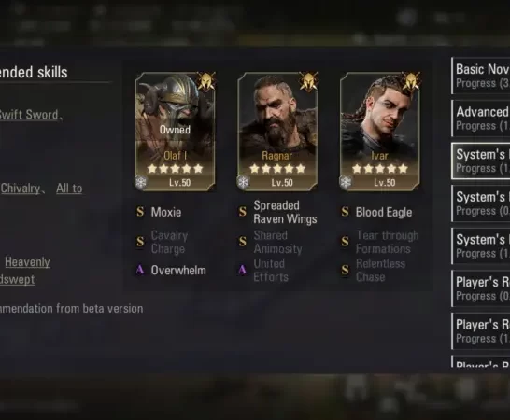Switch to the first Player's lineup tab
510x420 pixels.
pyautogui.click(x=481, y=288)
